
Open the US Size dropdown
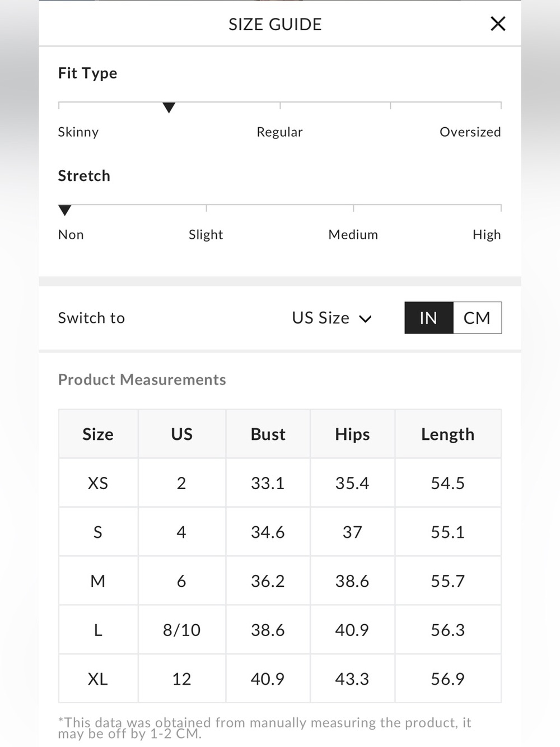pos(332,318)
